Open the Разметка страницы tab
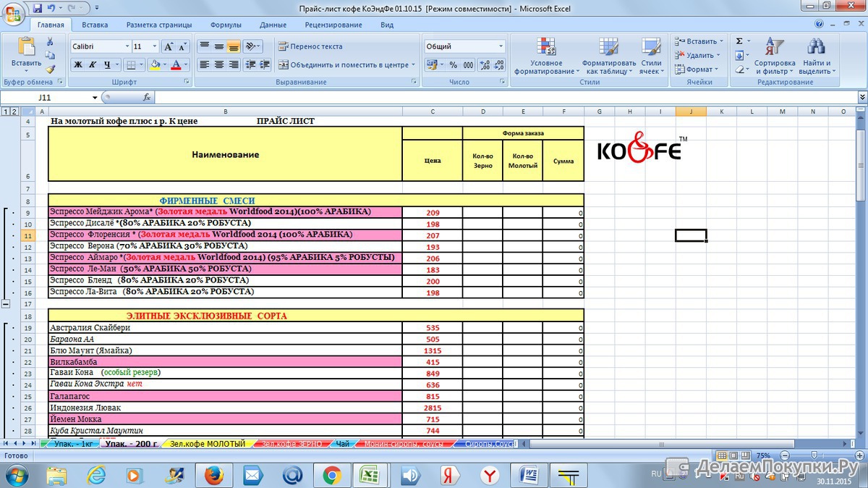 click(161, 25)
